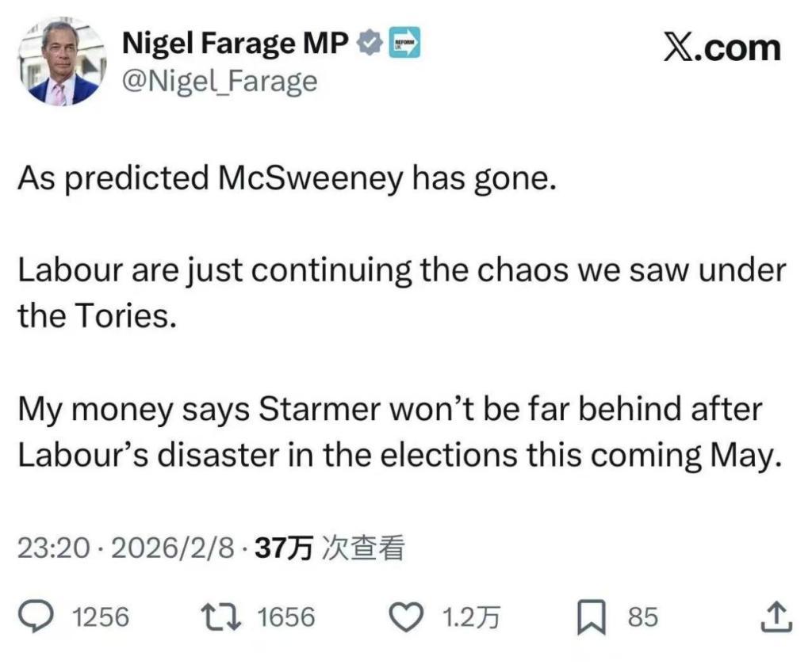The height and width of the screenshot is (672, 812).
Task: Open sharing options via the share icon
Action: click(776, 616)
